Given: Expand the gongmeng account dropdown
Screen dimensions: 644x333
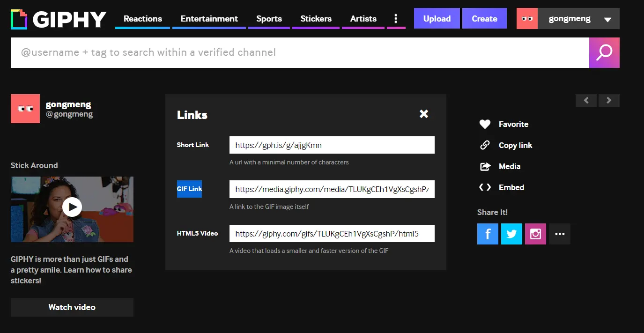Looking at the screenshot, I should point(607,20).
